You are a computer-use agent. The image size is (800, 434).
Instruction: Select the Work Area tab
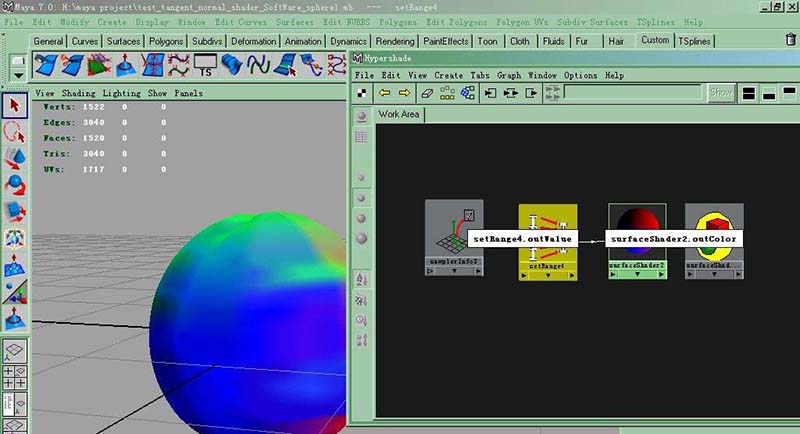(398, 114)
